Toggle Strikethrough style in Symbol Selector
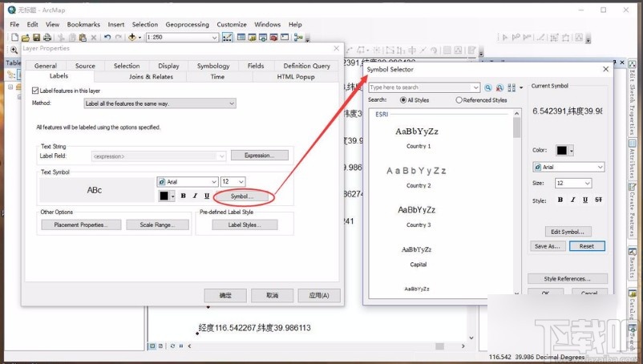Image resolution: width=643 pixels, height=364 pixels. pyautogui.click(x=598, y=200)
